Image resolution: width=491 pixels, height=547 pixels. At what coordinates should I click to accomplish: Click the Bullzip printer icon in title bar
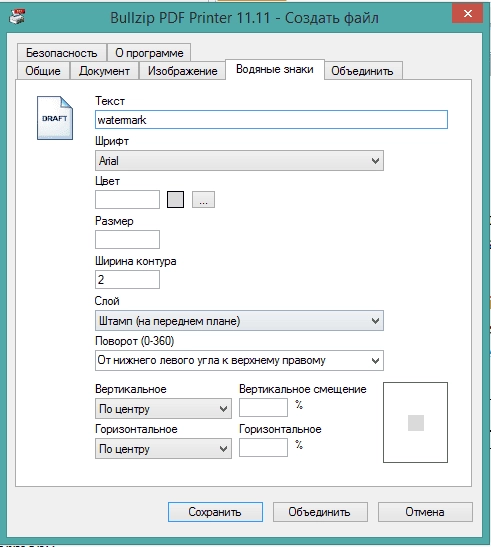coord(17,17)
